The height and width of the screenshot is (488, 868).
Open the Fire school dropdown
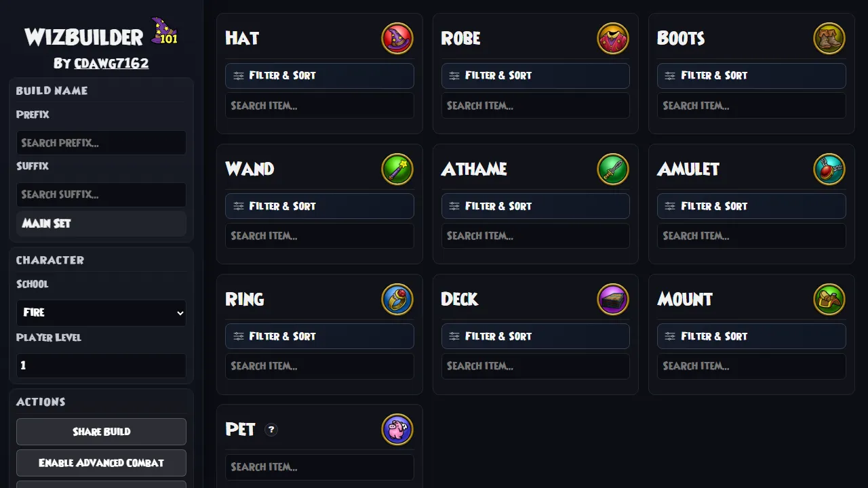(x=101, y=313)
